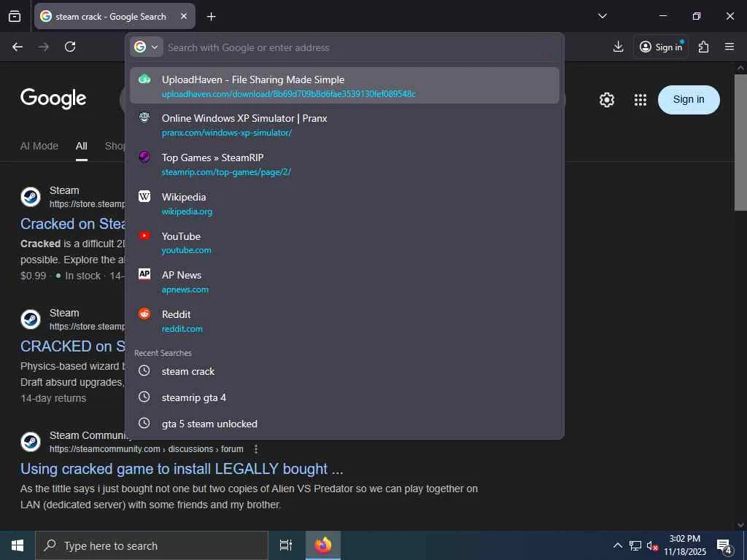Open the AP News suggestion
The image size is (747, 560).
tap(344, 282)
